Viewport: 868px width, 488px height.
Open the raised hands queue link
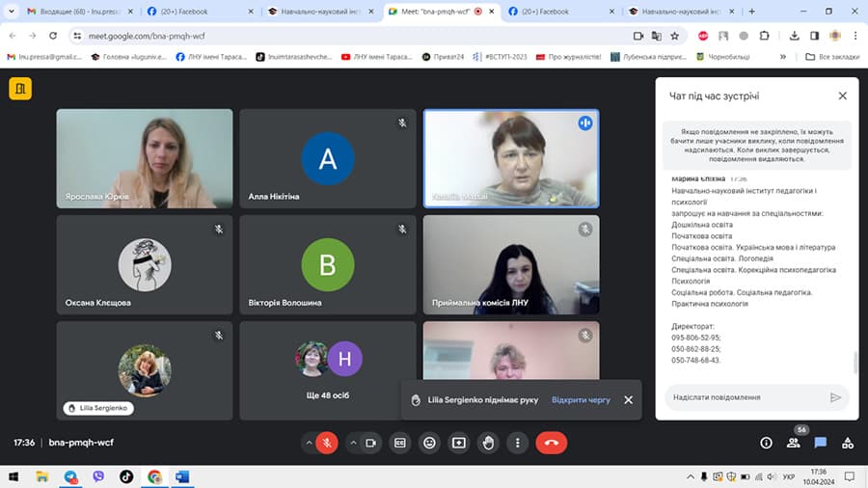581,399
